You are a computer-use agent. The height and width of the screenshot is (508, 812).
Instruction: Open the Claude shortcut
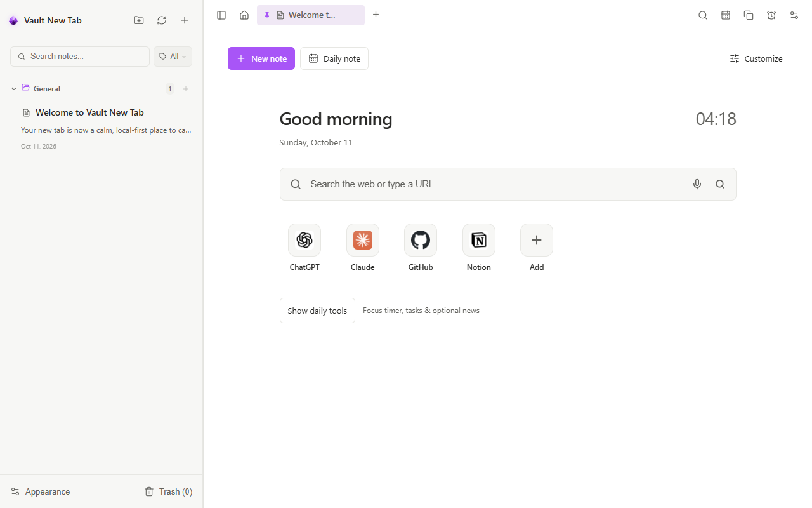[363, 248]
